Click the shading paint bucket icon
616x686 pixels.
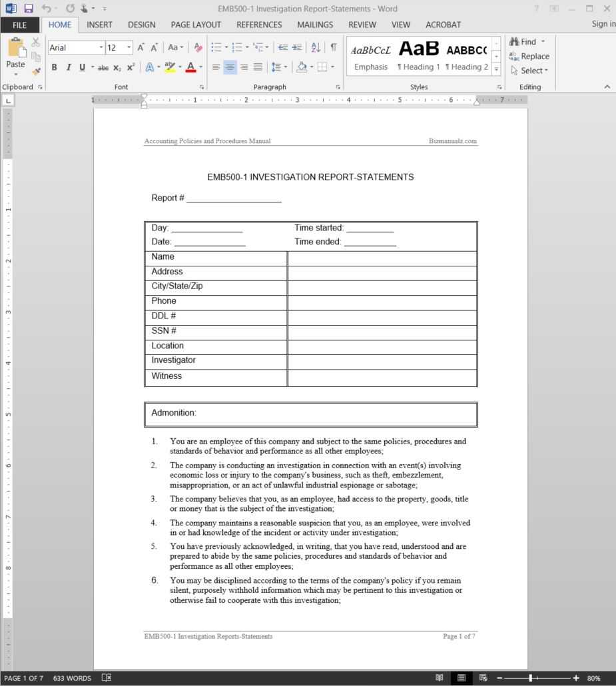[x=302, y=67]
